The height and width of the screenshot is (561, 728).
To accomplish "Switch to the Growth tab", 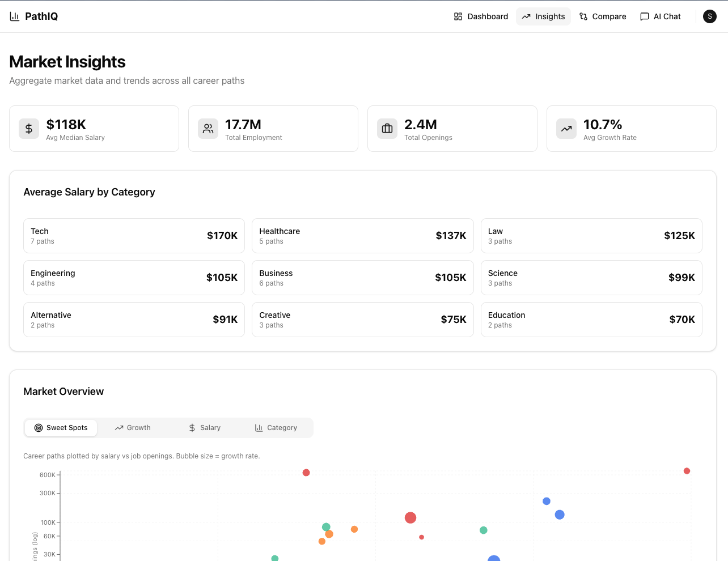I will click(133, 428).
